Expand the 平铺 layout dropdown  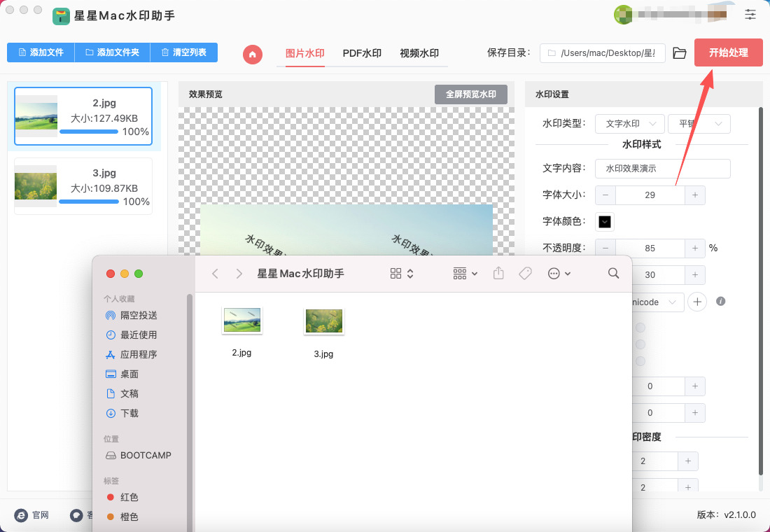(699, 124)
